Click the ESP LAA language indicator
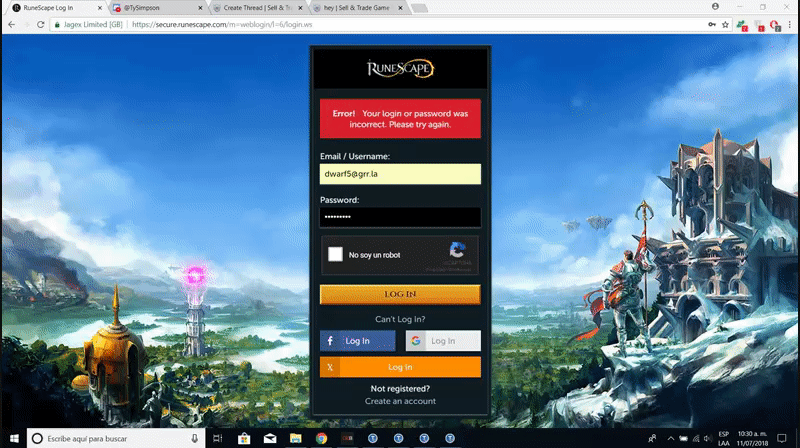 (x=723, y=438)
